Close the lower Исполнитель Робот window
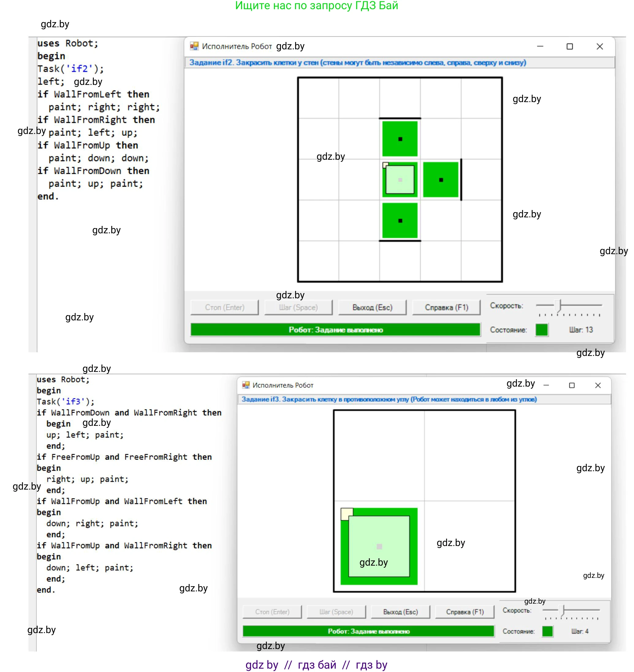This screenshot has width=634, height=672. [x=598, y=385]
